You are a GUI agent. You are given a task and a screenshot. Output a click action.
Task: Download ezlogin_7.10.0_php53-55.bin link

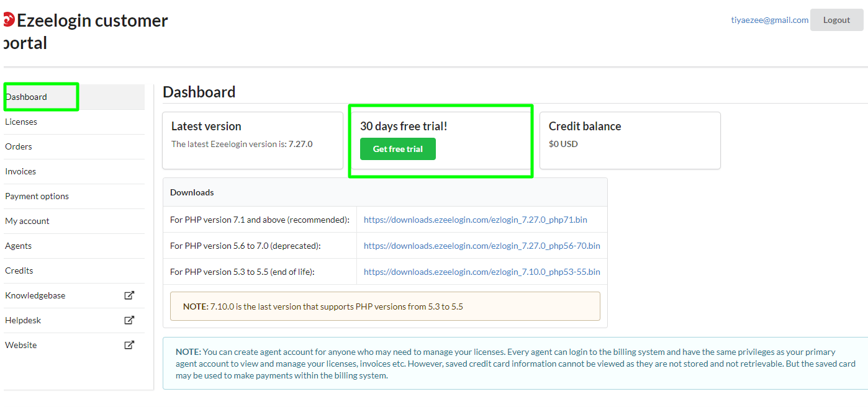pyautogui.click(x=482, y=272)
